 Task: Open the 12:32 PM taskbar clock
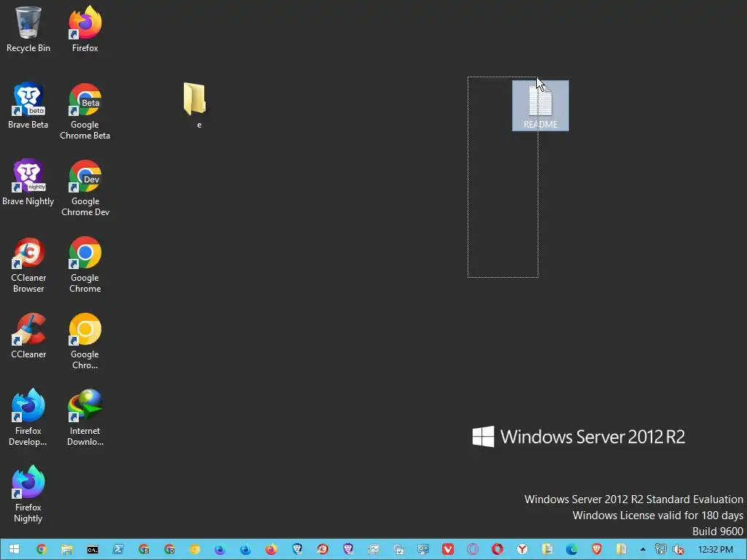tap(715, 549)
